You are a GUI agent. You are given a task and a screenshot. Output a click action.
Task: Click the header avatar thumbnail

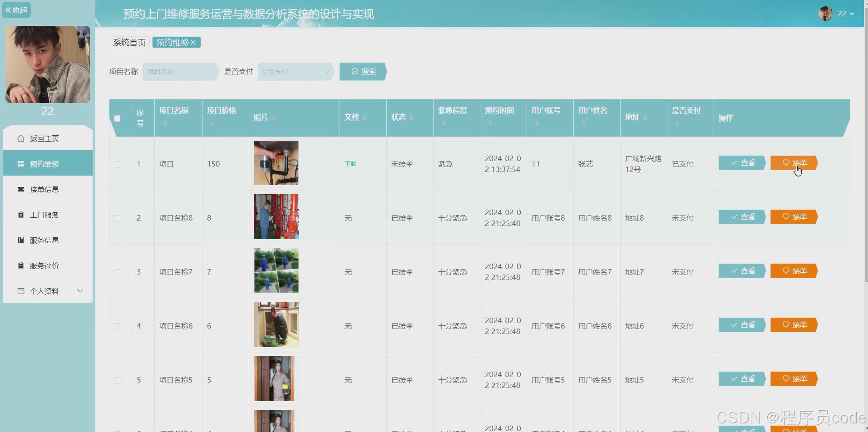tap(825, 14)
